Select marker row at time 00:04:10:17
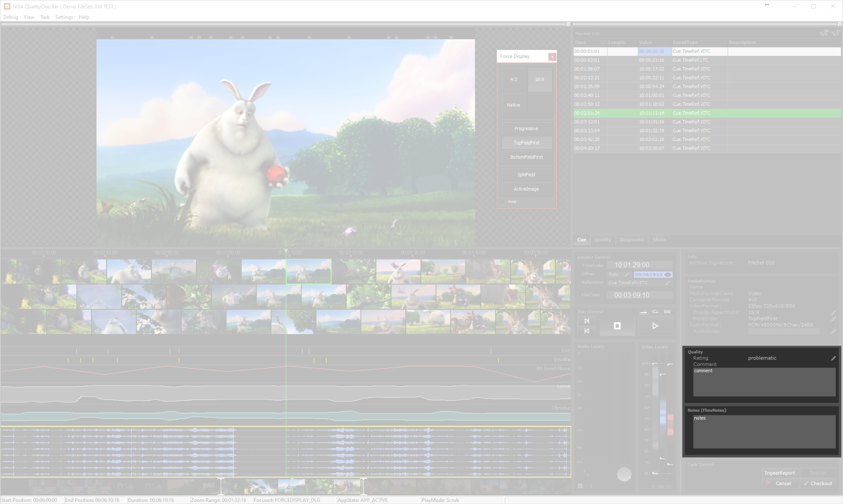Image resolution: width=843 pixels, height=504 pixels. (x=707, y=148)
